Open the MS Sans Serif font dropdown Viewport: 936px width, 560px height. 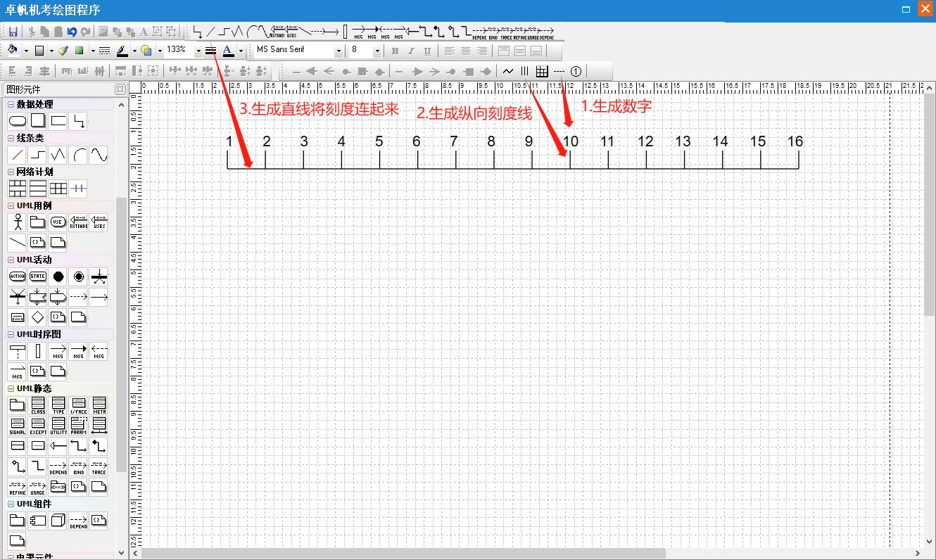(339, 51)
